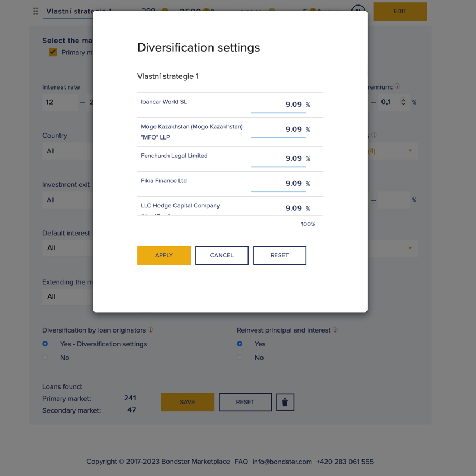Click the Fenchurch Legal Limited originator name
476x476 pixels.
[174, 156]
